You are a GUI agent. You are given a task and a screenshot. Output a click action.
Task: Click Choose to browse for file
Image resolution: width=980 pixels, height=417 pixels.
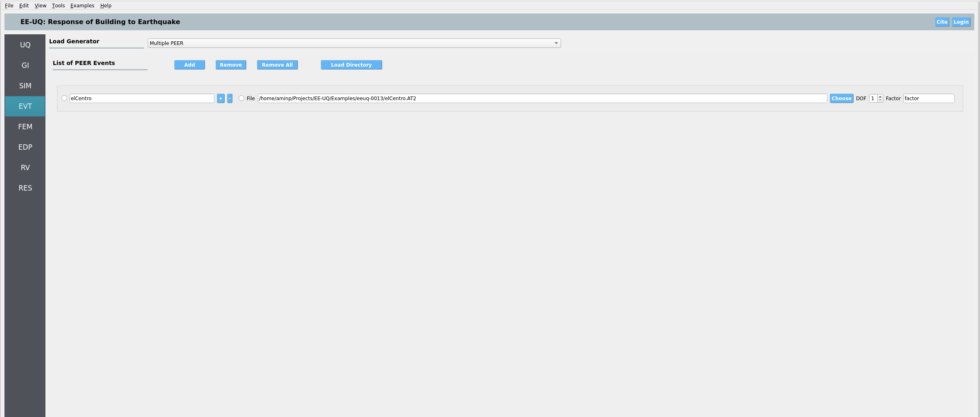[841, 99]
